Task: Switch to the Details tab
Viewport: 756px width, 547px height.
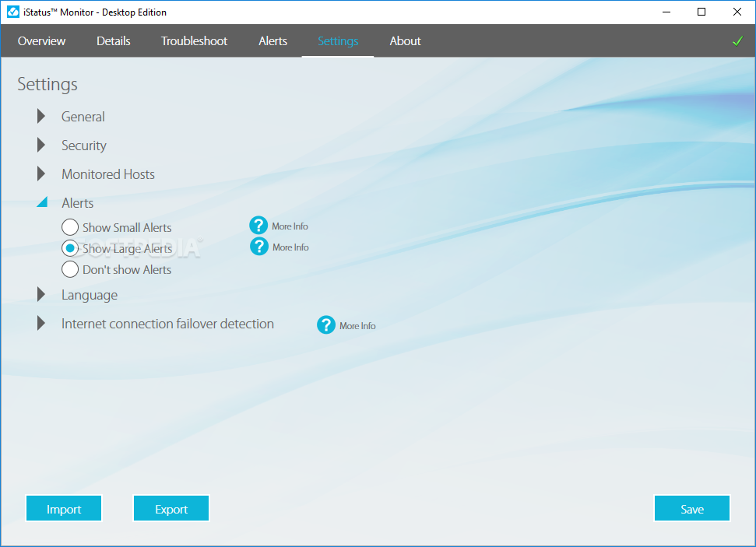Action: point(114,41)
